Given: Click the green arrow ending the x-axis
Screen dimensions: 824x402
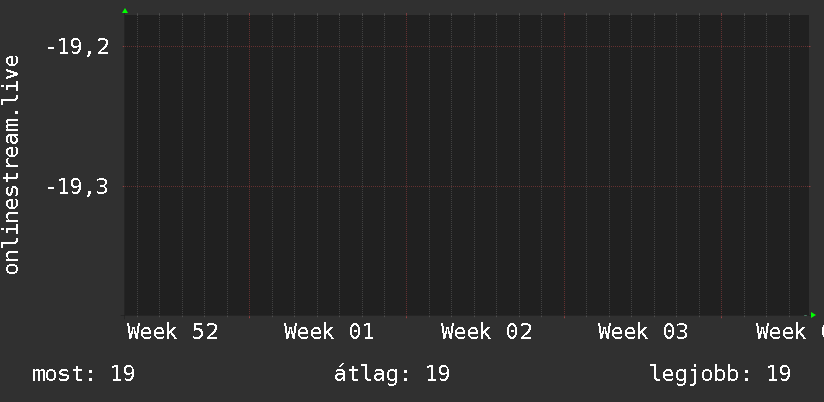Looking at the screenshot, I should (813, 315).
